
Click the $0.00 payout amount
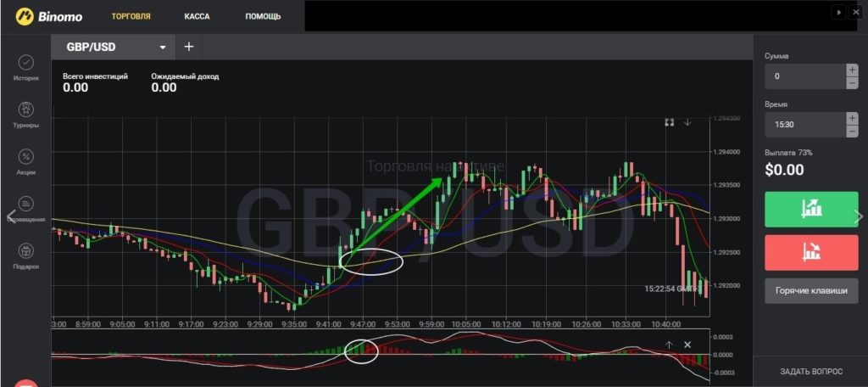[784, 170]
